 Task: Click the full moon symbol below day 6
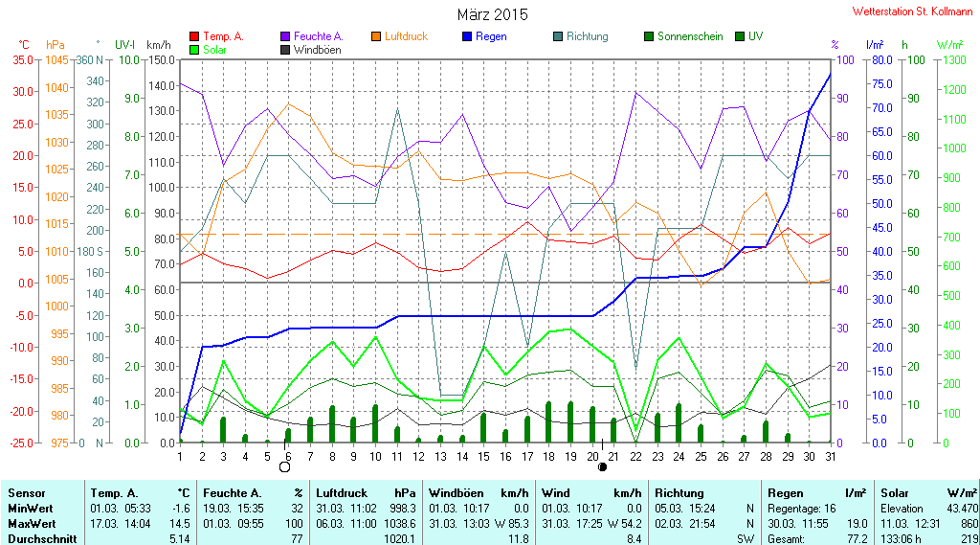(x=285, y=466)
